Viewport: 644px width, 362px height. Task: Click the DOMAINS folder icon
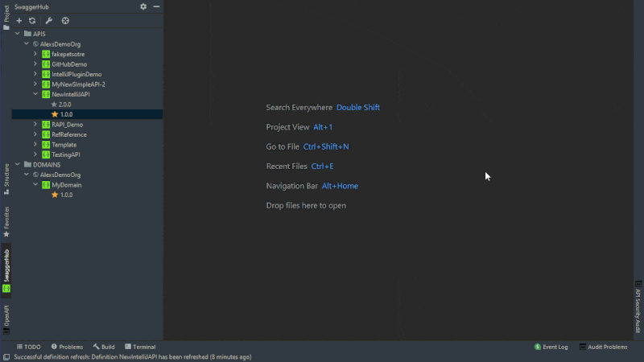[x=27, y=165]
